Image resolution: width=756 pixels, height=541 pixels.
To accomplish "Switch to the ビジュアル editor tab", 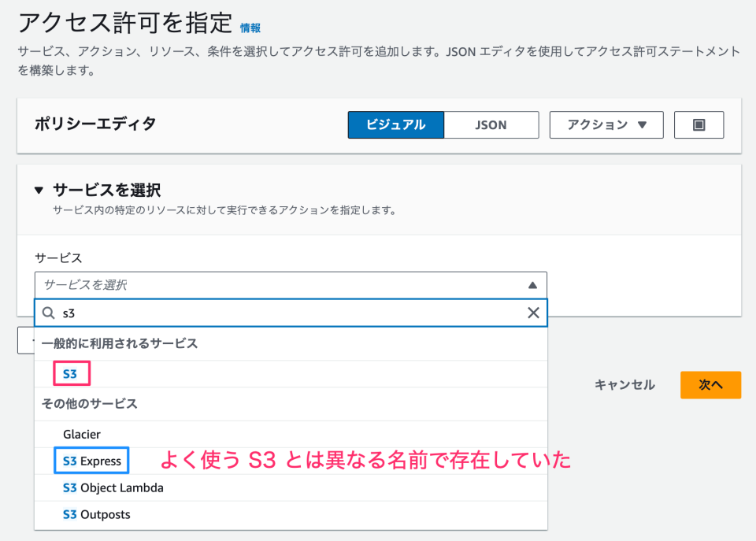I will coord(396,124).
